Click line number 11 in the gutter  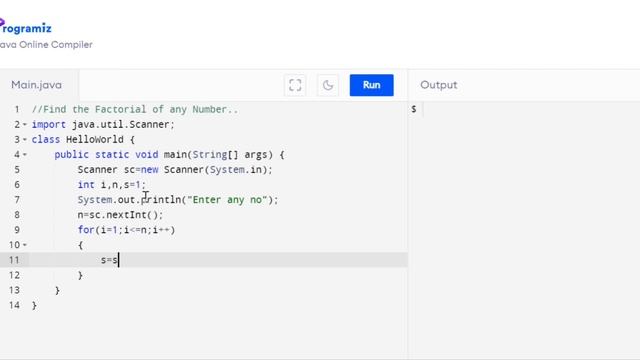(x=14, y=260)
